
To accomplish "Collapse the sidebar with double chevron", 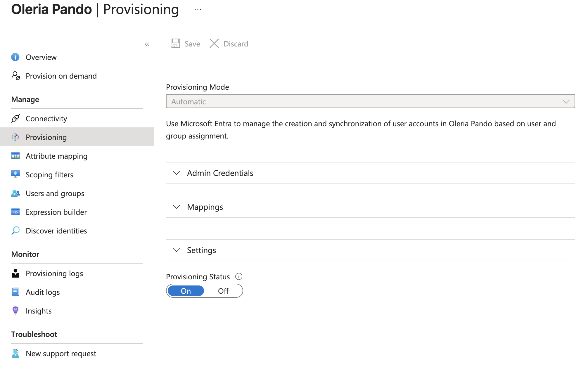I will [147, 44].
